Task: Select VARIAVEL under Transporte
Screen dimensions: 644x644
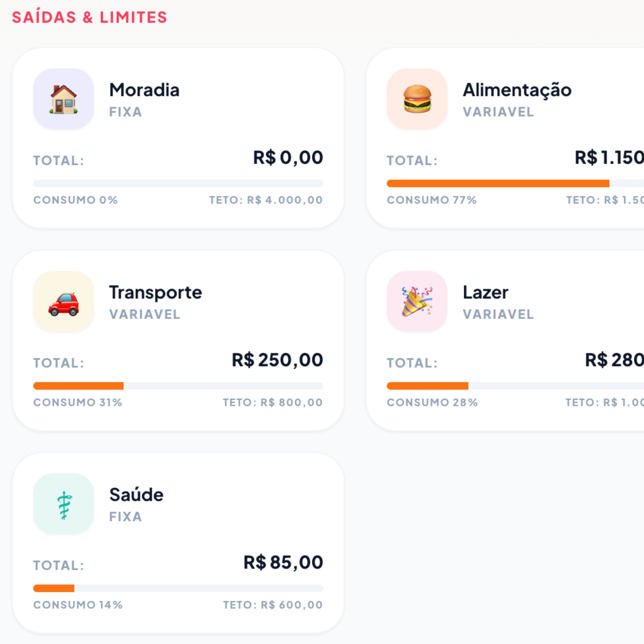Action: tap(145, 314)
